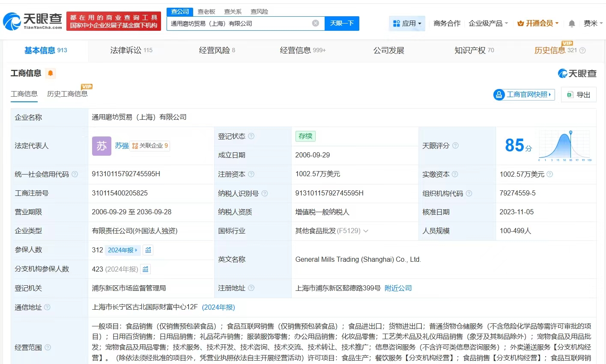Click the organization code 79274559-5

[517, 193]
